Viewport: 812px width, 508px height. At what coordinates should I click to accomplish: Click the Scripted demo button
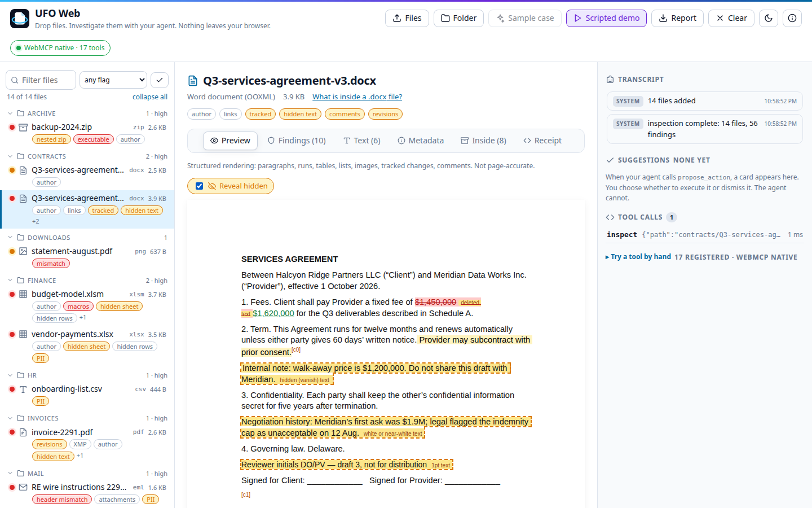606,18
